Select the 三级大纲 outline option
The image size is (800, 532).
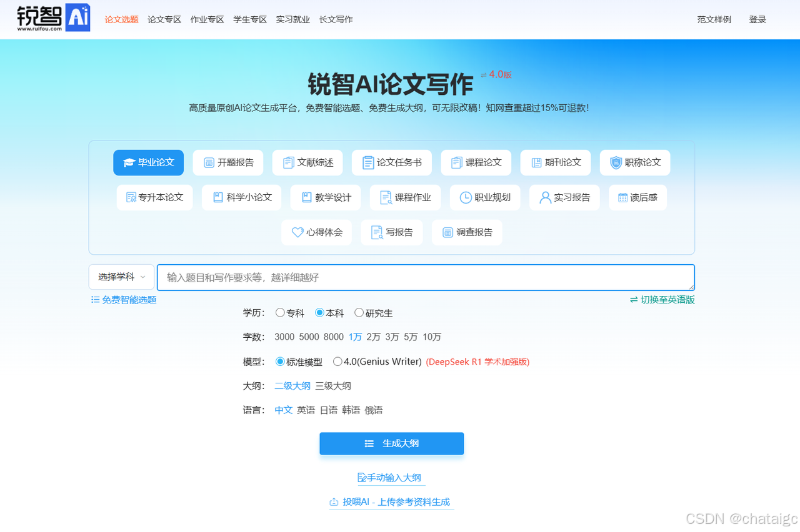tap(333, 386)
